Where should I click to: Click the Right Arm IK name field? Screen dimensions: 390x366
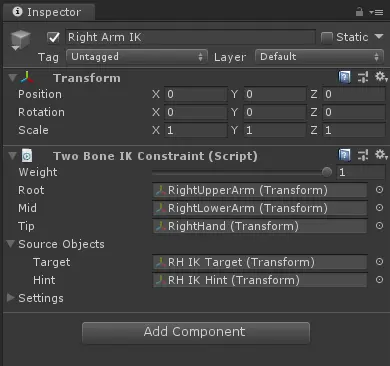[x=190, y=37]
